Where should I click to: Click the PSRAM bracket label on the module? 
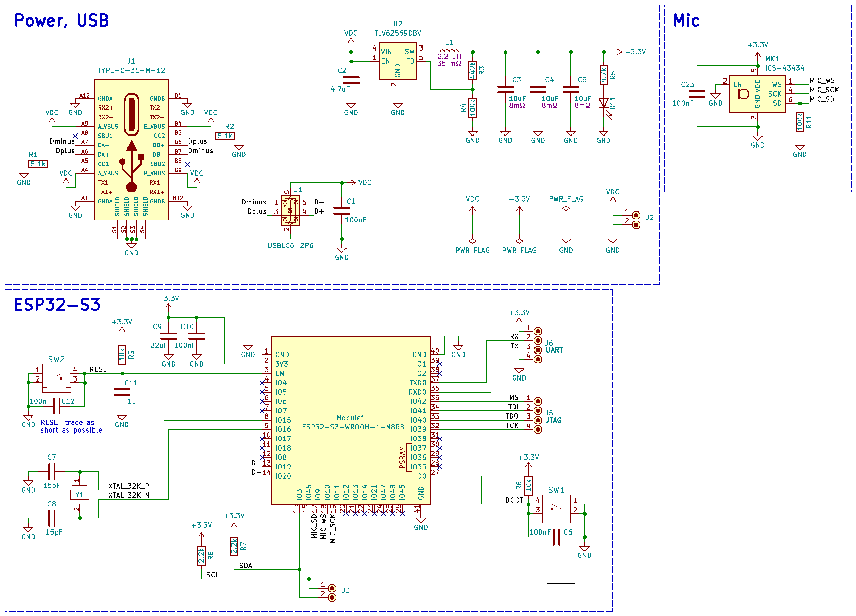[x=402, y=457]
